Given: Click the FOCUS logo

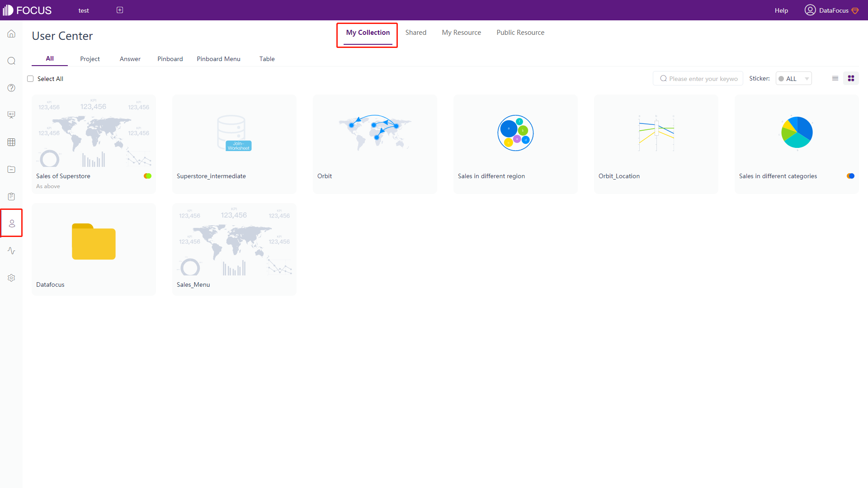Looking at the screenshot, I should pyautogui.click(x=27, y=10).
